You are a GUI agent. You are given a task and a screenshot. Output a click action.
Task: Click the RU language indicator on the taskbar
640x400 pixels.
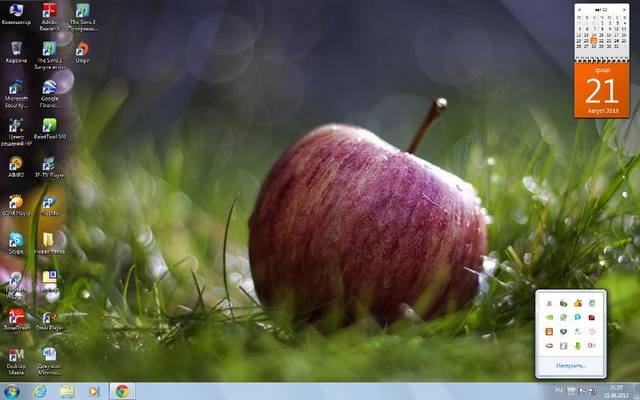[557, 391]
